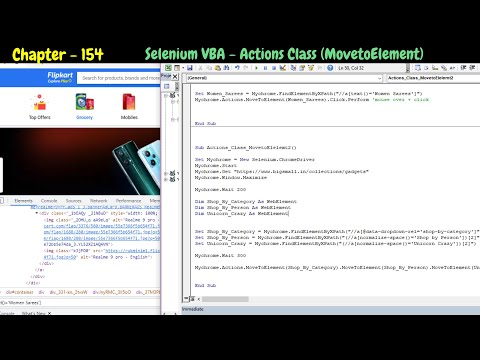
Task: Break macro execution with pause icon
Action: click(x=265, y=68)
